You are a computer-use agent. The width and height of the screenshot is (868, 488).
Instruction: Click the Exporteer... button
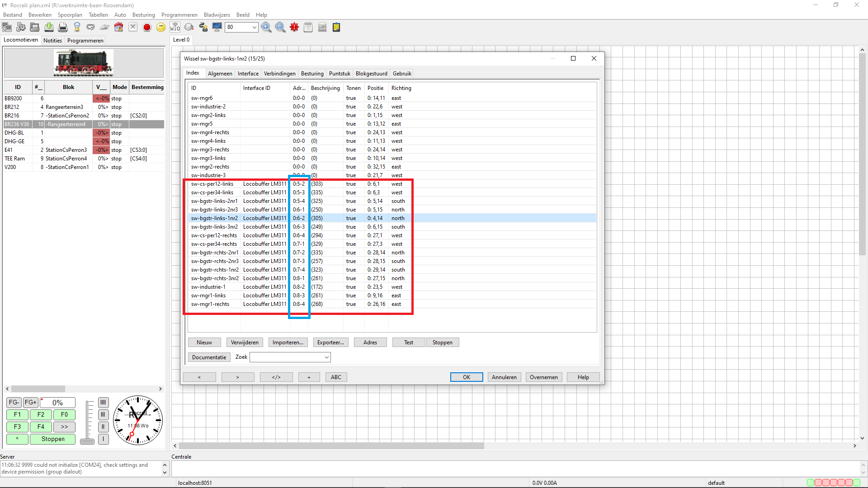tap(330, 343)
